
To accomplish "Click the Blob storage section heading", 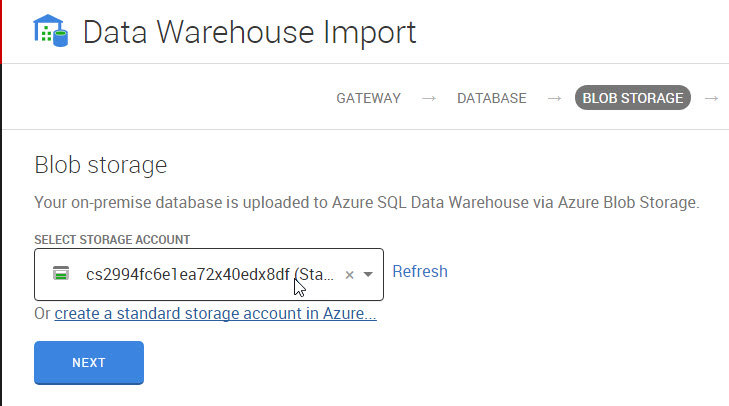I will pos(100,164).
